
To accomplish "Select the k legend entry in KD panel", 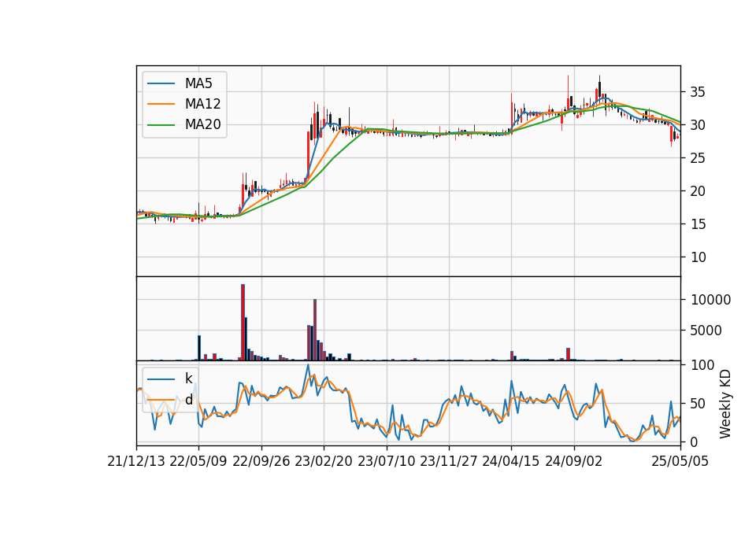I will pos(170,379).
